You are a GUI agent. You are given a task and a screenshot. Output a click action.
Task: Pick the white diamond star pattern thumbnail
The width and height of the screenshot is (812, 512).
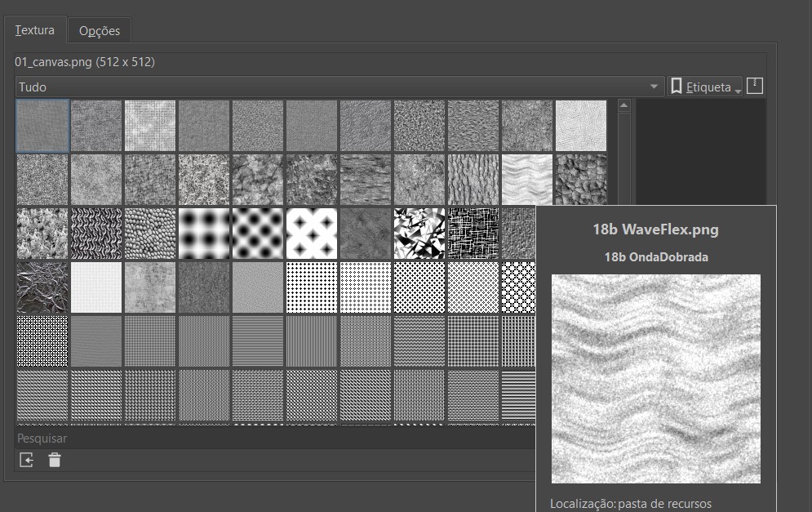312,234
